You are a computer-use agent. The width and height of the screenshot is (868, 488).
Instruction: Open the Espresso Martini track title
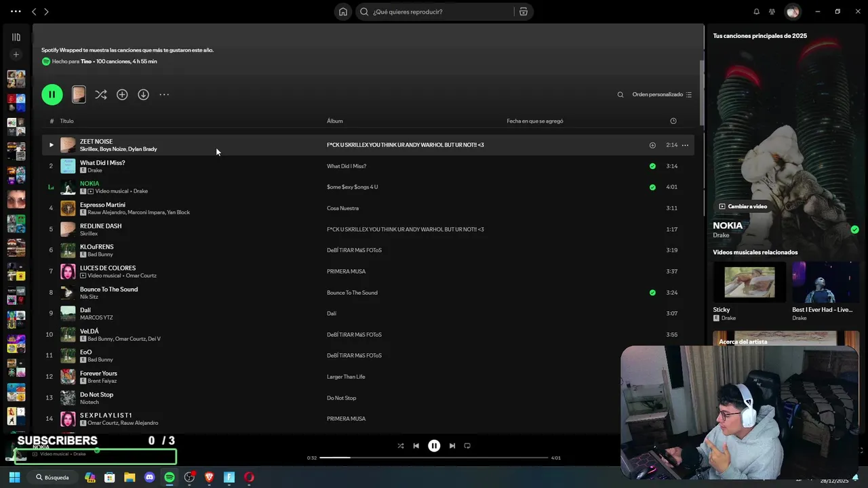(x=102, y=205)
